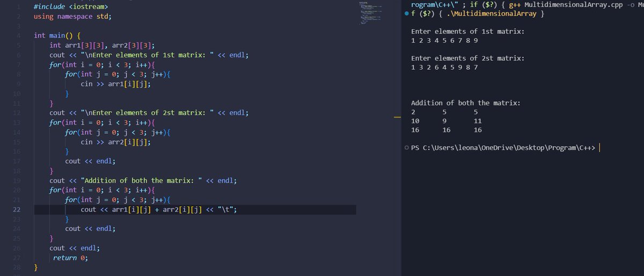Click 'int arr1[3][3], arr2[3][3];' declaration

[x=103, y=45]
